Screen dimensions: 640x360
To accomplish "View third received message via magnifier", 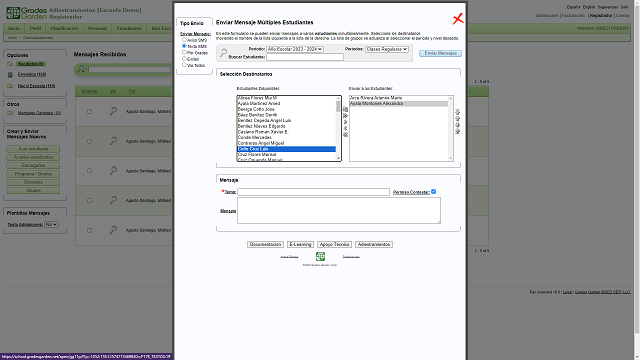I will 113,171.
